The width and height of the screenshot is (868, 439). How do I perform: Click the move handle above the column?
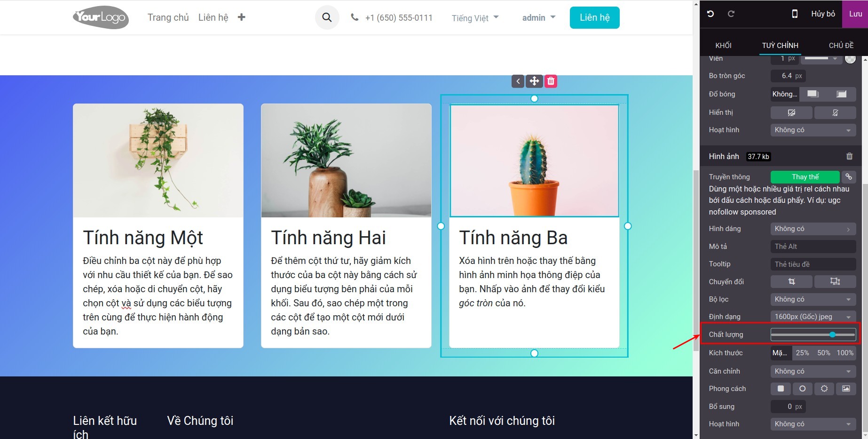click(x=534, y=81)
